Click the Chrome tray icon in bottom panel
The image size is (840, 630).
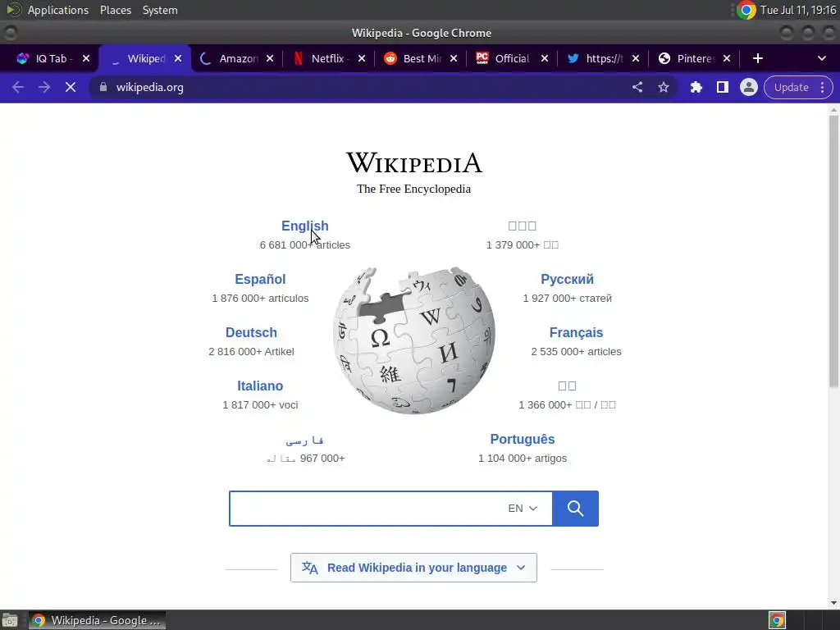pyautogui.click(x=777, y=620)
